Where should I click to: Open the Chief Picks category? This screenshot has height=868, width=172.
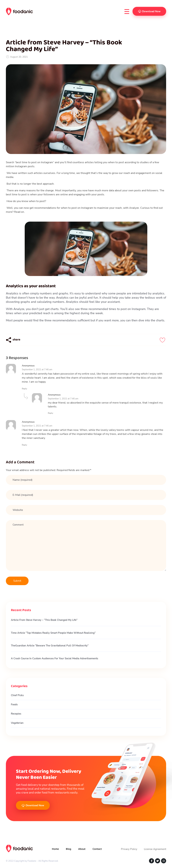pyautogui.click(x=17, y=695)
